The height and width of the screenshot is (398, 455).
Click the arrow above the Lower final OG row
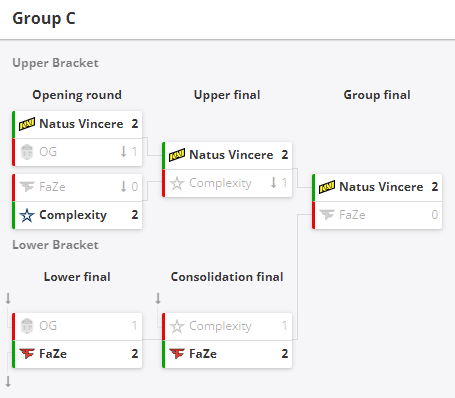8,298
